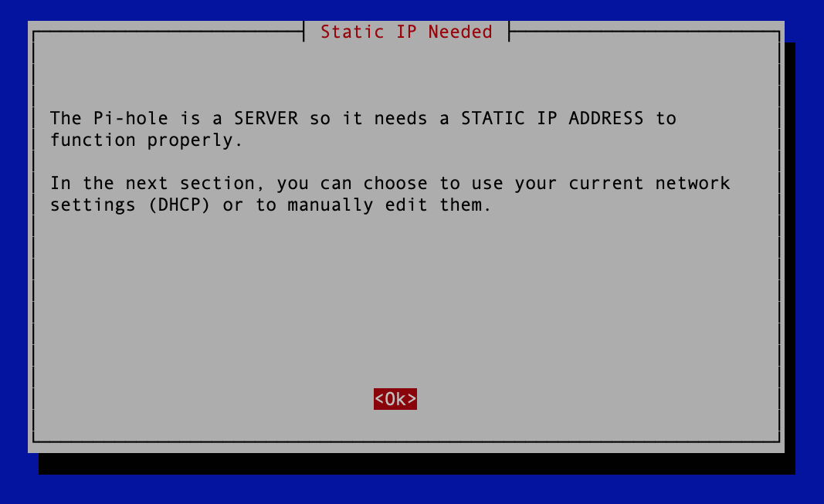Screen dimensions: 824x504
Task: Click the word 'SERVER' in the message
Action: tap(266, 118)
